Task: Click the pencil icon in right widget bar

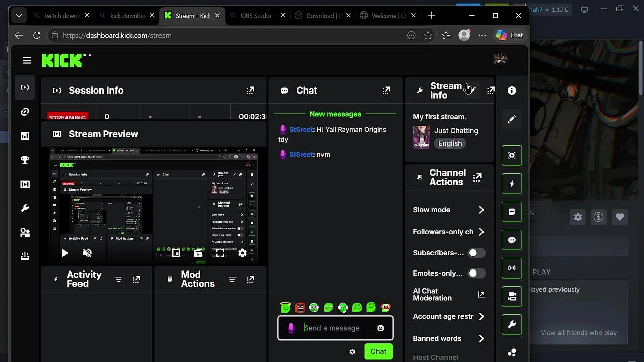Action: click(512, 119)
